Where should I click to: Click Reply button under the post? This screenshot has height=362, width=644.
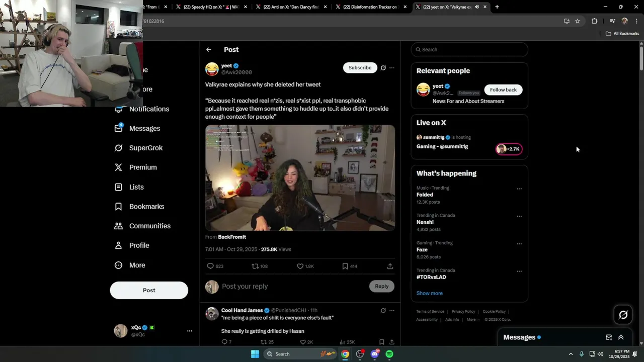coord(382,286)
